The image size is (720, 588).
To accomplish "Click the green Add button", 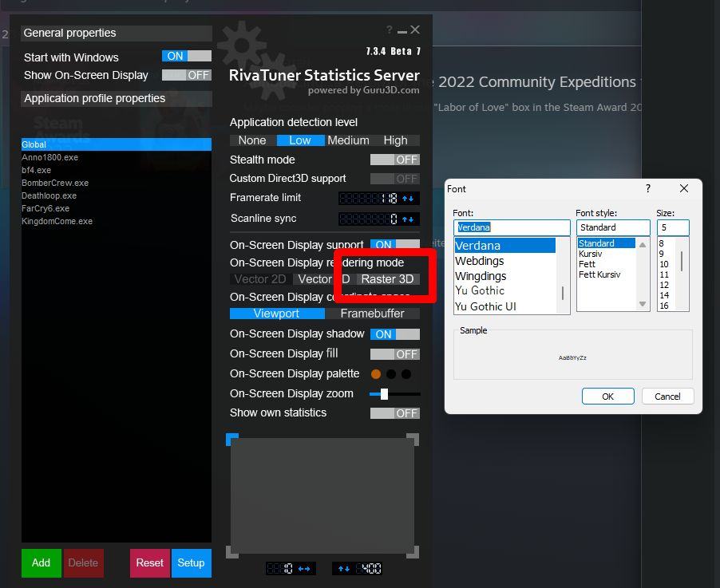I will point(41,562).
